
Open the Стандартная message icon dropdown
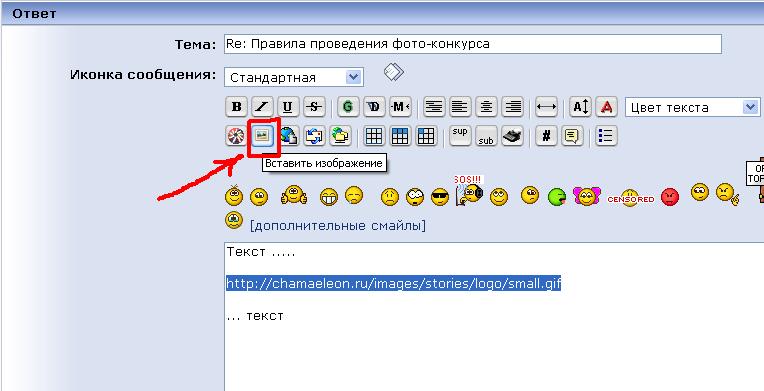tap(294, 78)
